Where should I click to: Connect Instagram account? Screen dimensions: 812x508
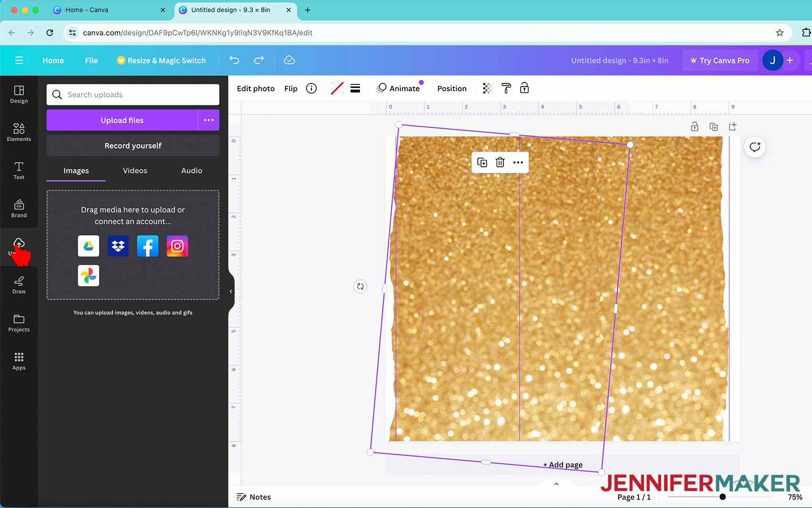[x=177, y=246]
